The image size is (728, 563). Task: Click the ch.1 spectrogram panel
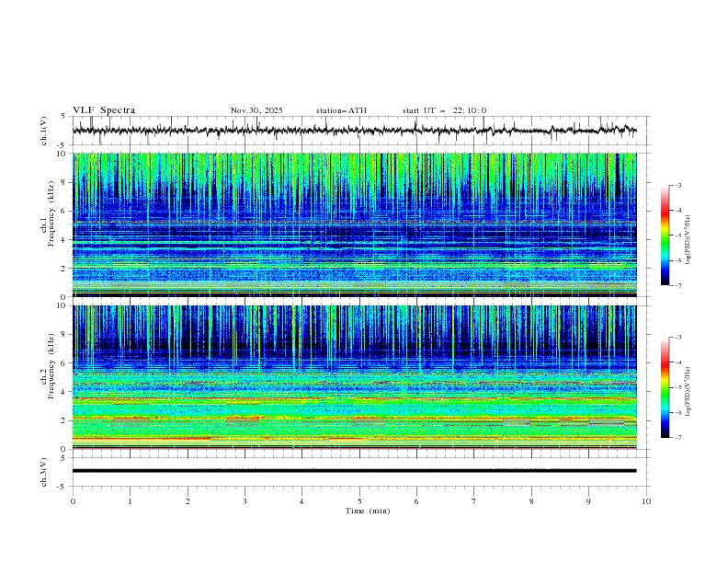[354, 224]
